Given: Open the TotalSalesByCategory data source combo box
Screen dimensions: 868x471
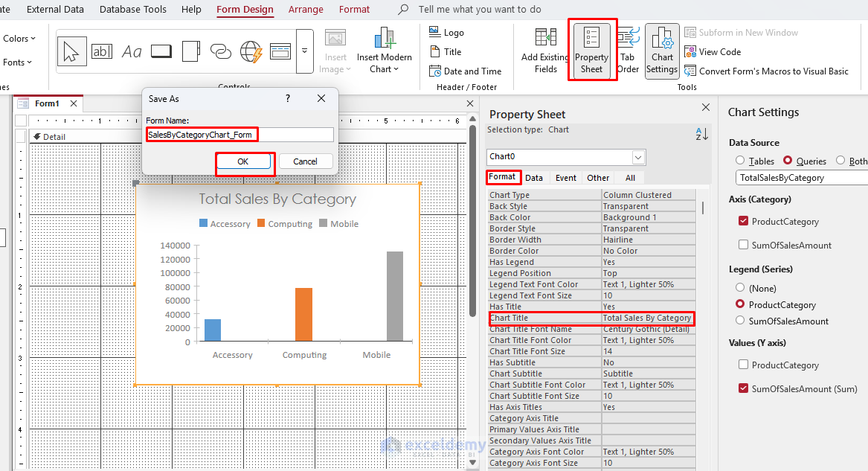Looking at the screenshot, I should tap(801, 178).
